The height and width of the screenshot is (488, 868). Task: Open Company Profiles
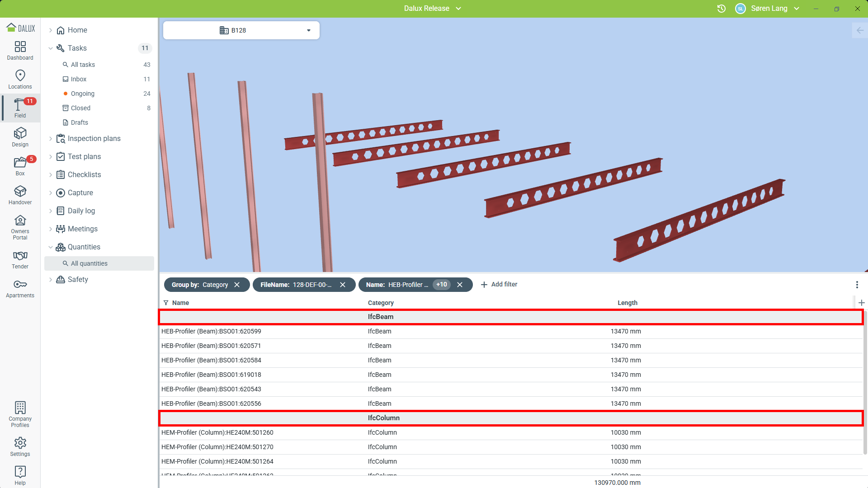[x=20, y=414]
